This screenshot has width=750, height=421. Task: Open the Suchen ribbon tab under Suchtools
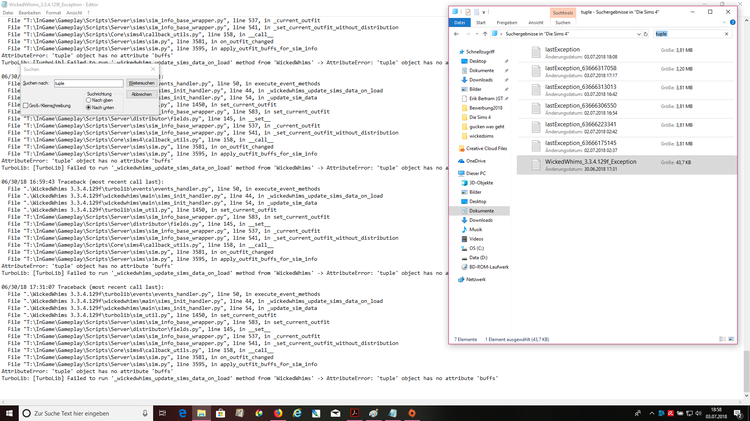pos(562,22)
